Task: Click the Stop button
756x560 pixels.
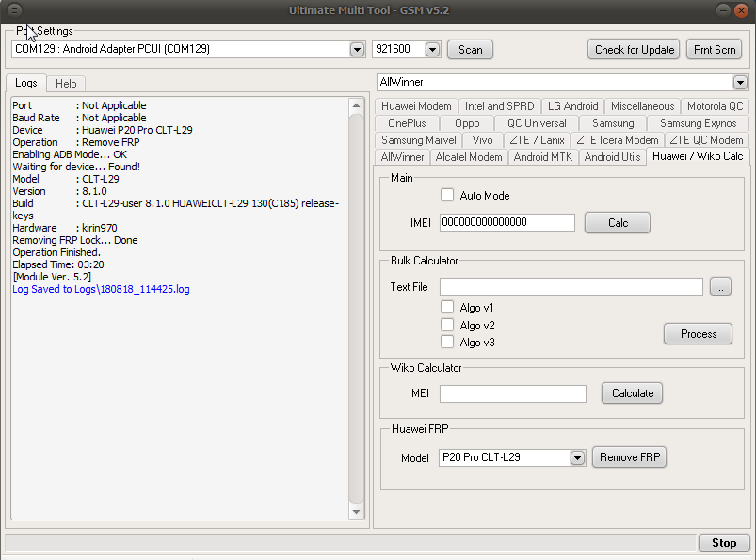Action: pyautogui.click(x=724, y=543)
